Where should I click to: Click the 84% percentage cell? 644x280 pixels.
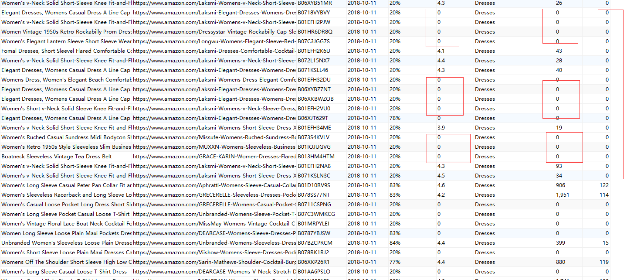pyautogui.click(x=395, y=242)
